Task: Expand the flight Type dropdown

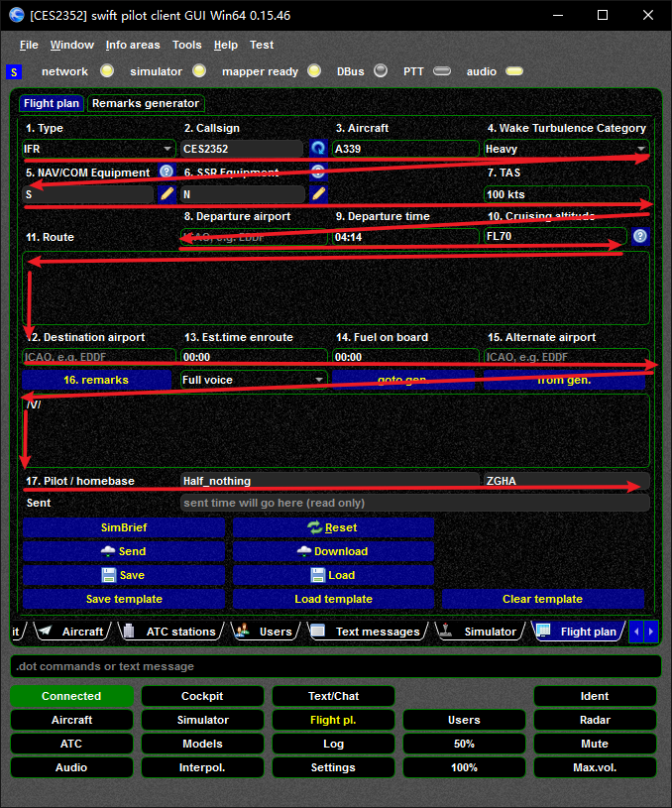Action: coord(167,149)
